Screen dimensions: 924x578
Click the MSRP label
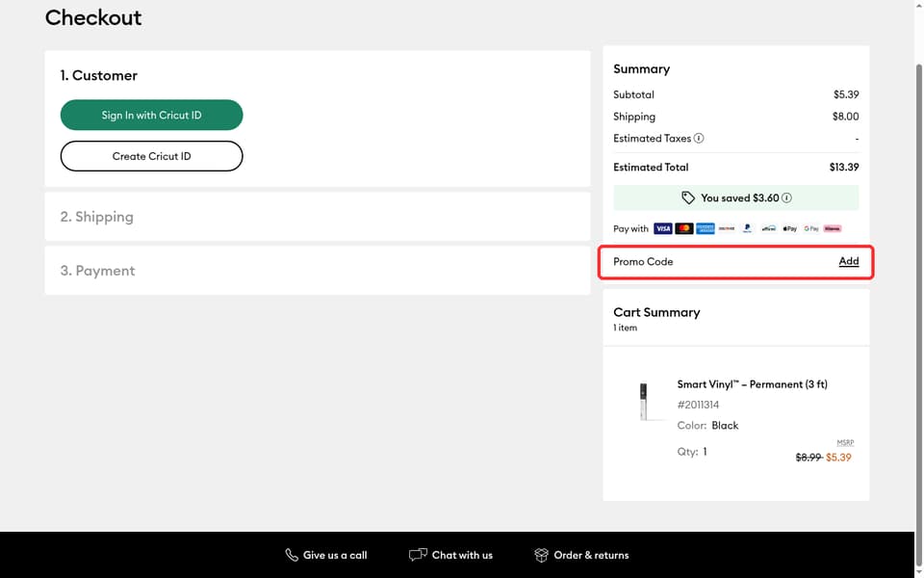click(845, 442)
